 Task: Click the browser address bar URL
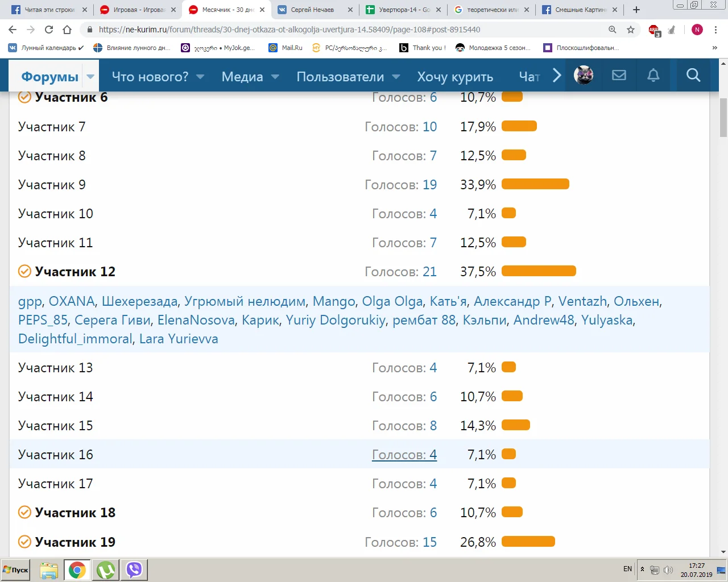click(x=289, y=30)
